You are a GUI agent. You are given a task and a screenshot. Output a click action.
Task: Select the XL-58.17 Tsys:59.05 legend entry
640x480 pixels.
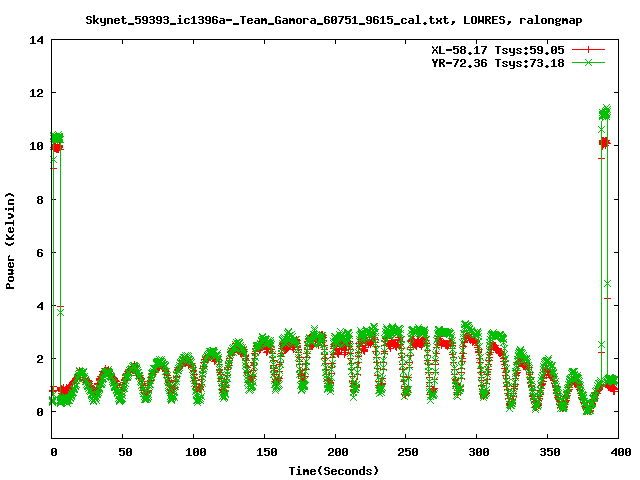(498, 50)
